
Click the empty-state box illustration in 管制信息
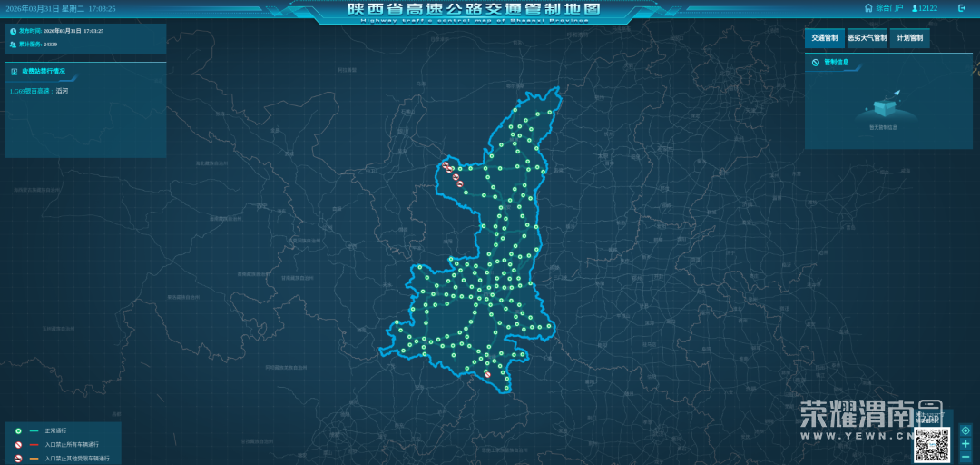click(x=883, y=106)
